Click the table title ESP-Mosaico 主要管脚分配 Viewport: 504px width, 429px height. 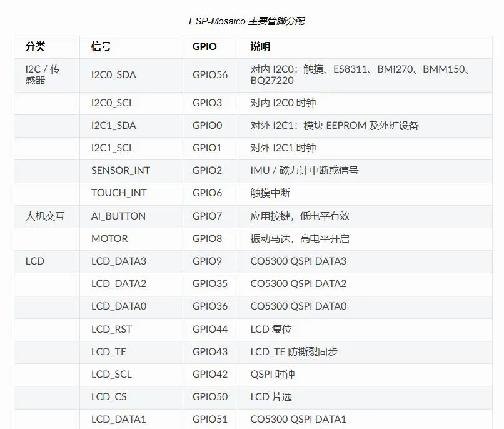246,21
